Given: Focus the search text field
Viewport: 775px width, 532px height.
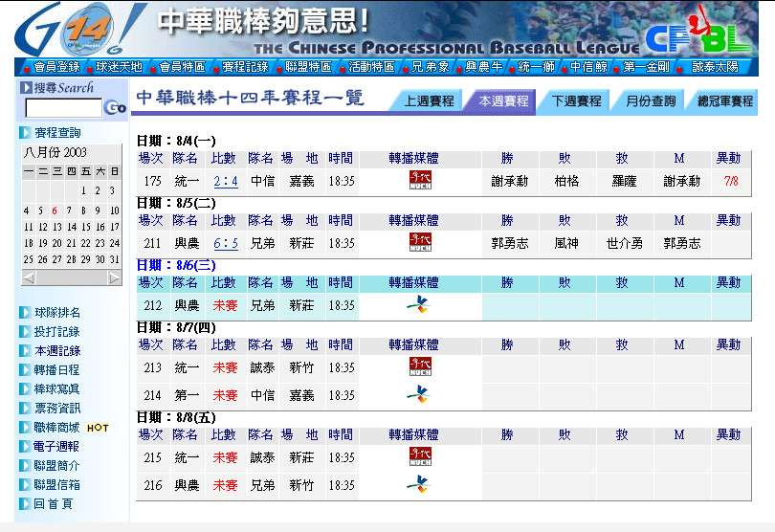Looking at the screenshot, I should pos(64,108).
